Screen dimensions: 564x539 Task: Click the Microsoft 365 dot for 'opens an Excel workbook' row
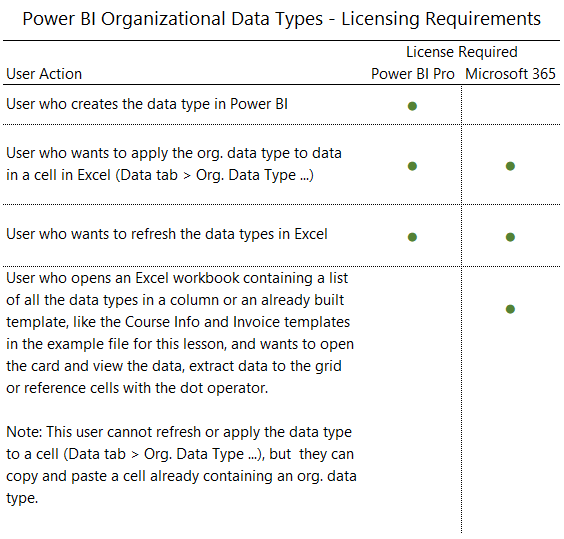click(x=510, y=309)
